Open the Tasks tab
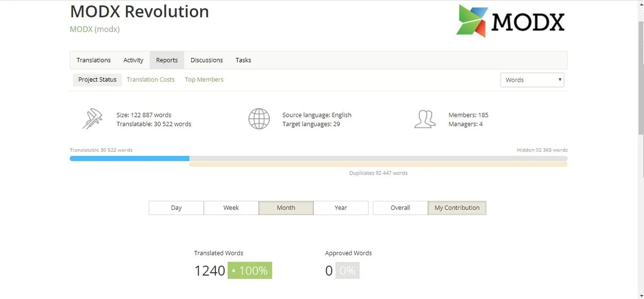This screenshot has height=299, width=644. tap(243, 60)
